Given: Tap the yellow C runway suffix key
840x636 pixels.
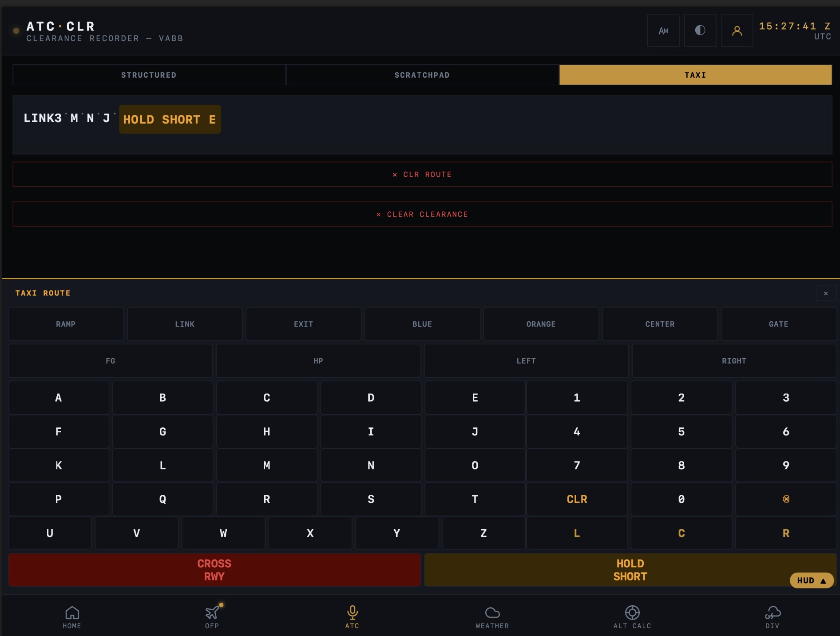Looking at the screenshot, I should click(x=682, y=533).
